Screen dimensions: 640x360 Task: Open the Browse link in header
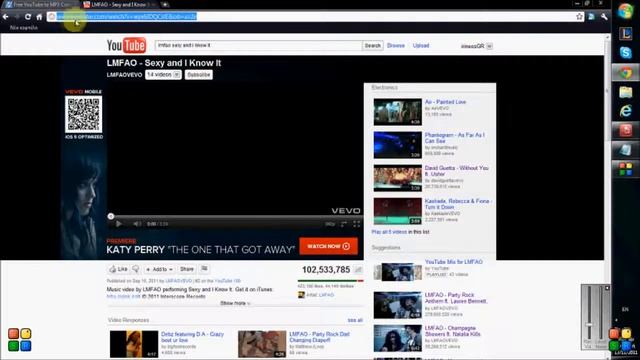396,46
